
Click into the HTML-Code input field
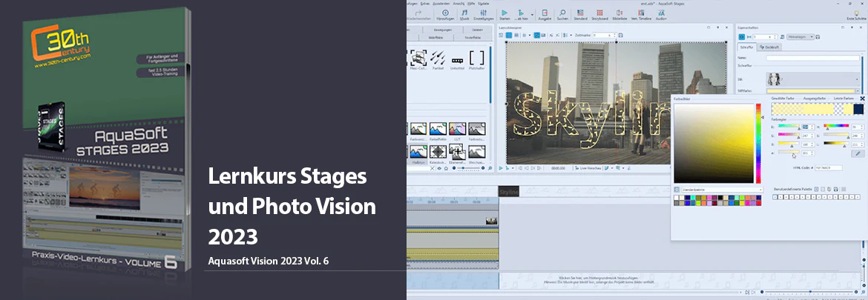coord(828,167)
